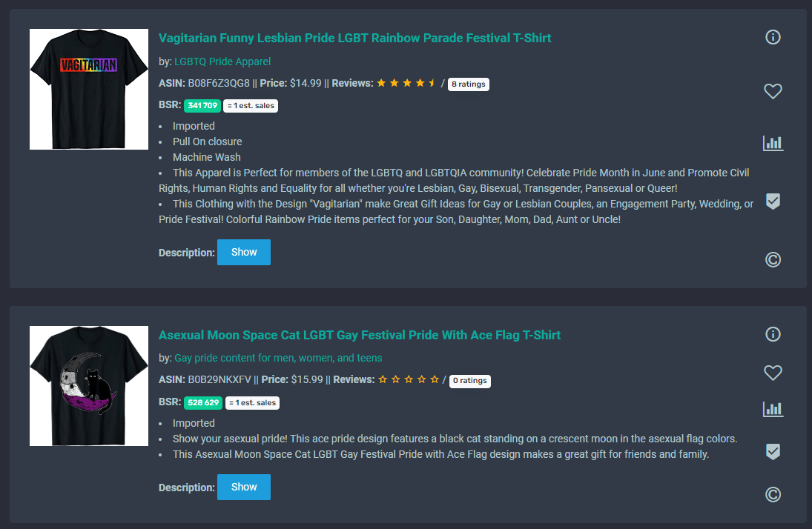Open Vagitarian Funny Lesbian Pride title link
The width and height of the screenshot is (812, 529).
[354, 38]
